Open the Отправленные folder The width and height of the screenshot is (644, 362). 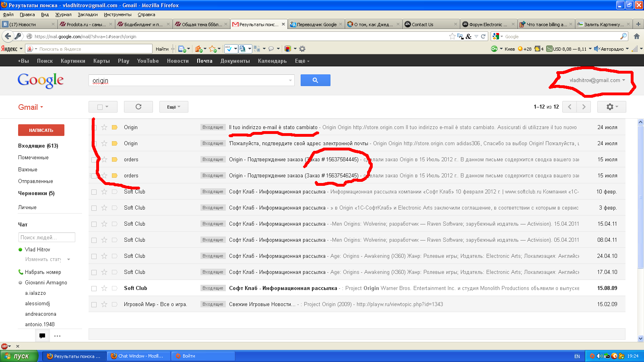[x=35, y=181]
